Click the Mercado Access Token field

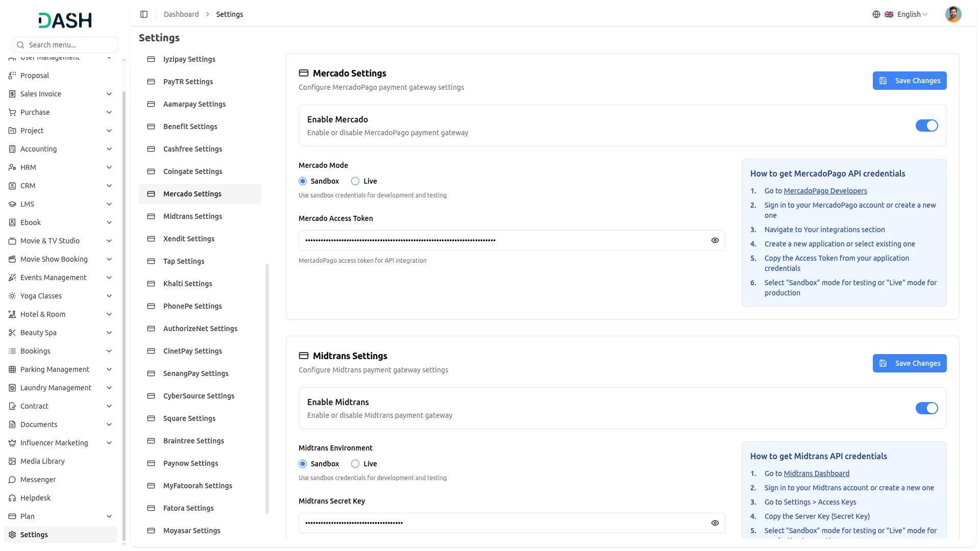(x=512, y=240)
